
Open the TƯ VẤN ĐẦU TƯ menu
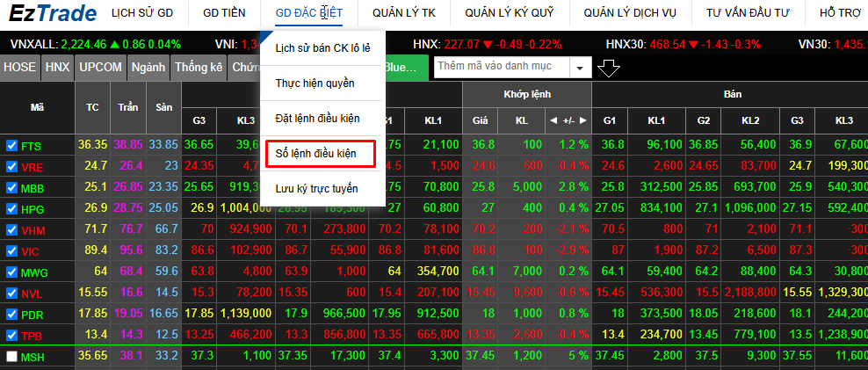[748, 13]
